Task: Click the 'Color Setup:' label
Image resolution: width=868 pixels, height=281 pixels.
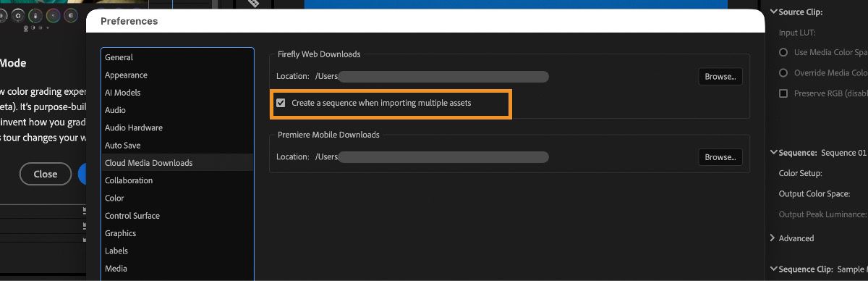Action: (800, 173)
